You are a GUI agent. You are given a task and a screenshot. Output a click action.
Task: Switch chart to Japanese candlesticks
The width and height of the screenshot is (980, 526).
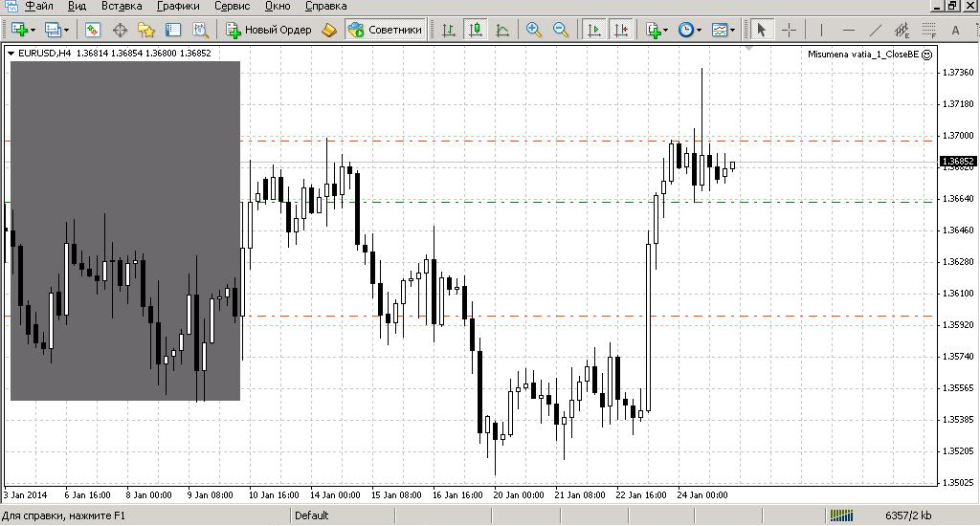coord(476,30)
